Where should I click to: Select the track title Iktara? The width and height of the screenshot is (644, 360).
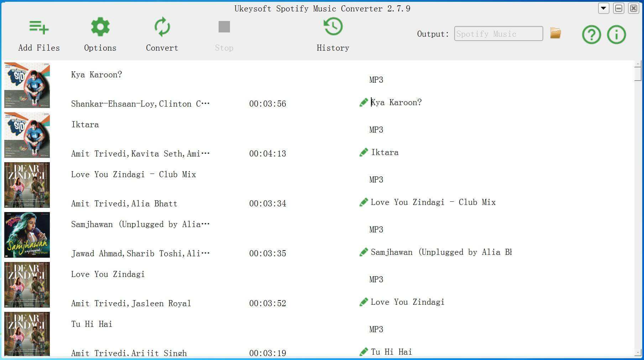[x=85, y=124]
